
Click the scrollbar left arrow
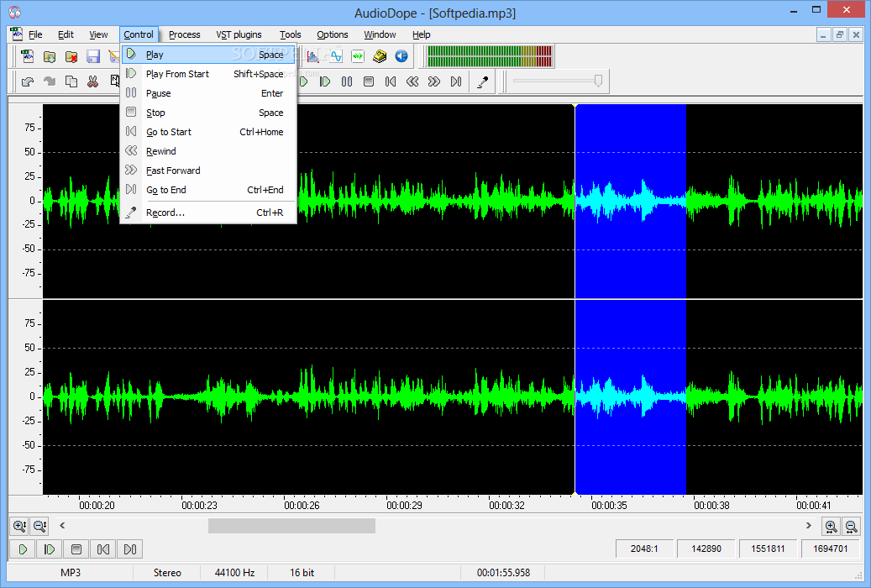coord(62,526)
